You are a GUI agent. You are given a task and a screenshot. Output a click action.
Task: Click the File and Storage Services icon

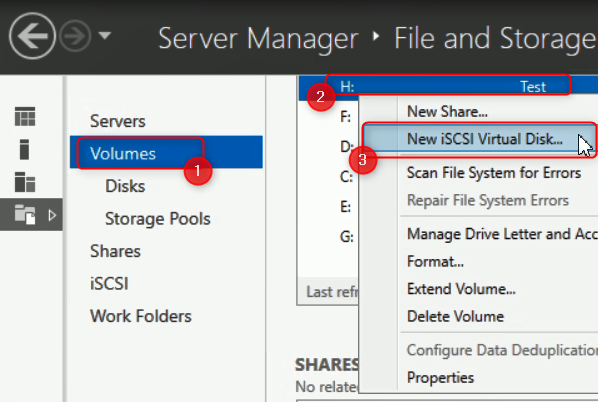25,214
